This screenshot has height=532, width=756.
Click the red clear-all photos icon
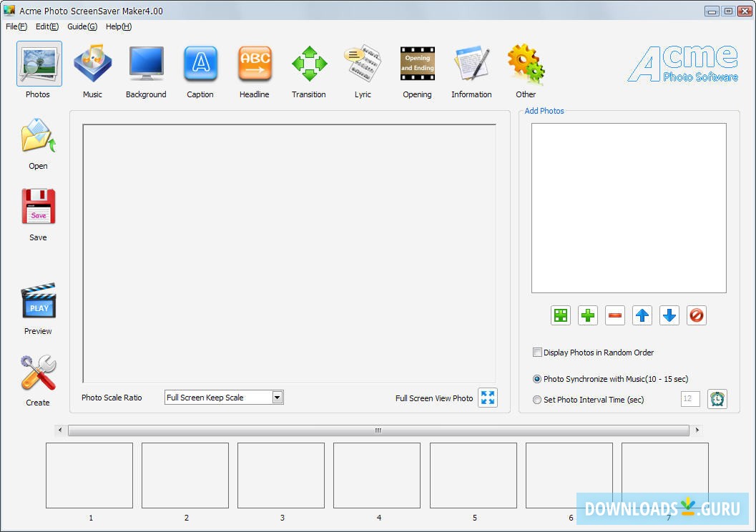click(x=696, y=315)
